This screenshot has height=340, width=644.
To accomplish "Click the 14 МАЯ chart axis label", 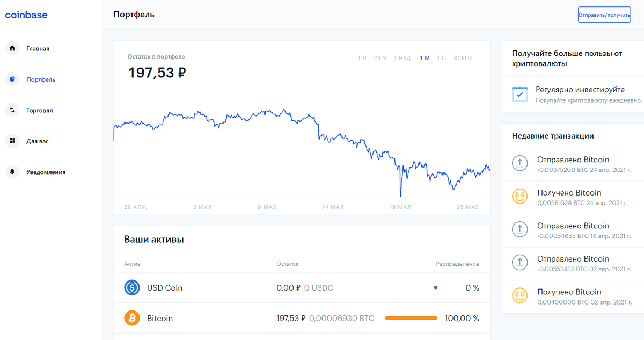I will coord(333,207).
